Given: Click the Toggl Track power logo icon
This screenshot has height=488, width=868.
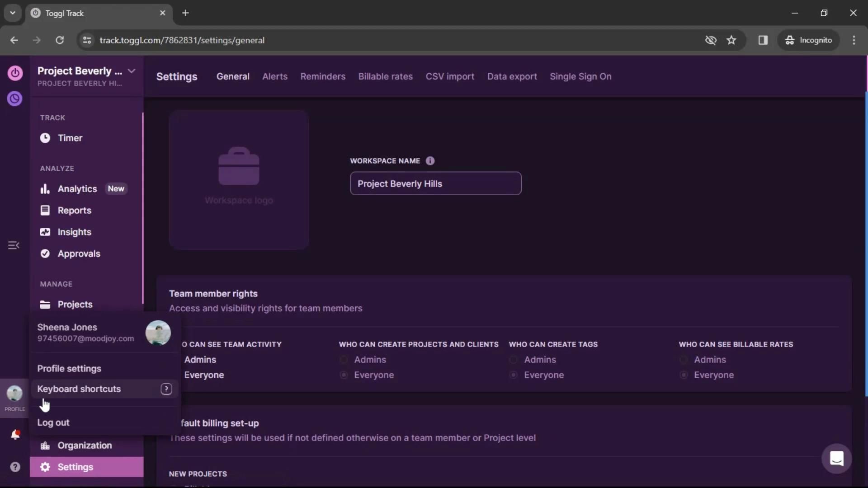Looking at the screenshot, I should pyautogui.click(x=15, y=73).
